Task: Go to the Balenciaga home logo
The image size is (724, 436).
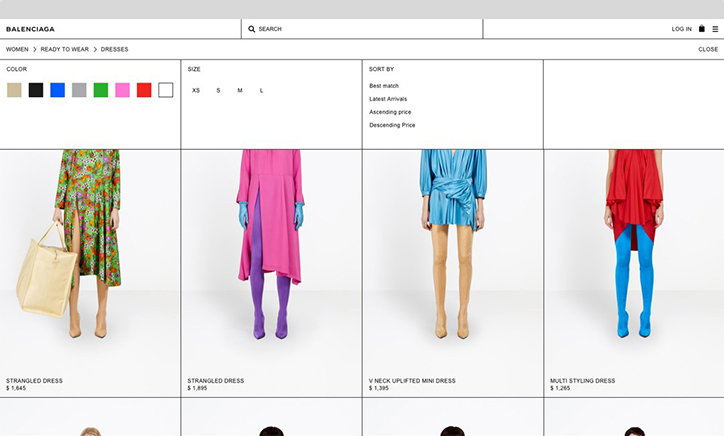Action: tap(30, 29)
